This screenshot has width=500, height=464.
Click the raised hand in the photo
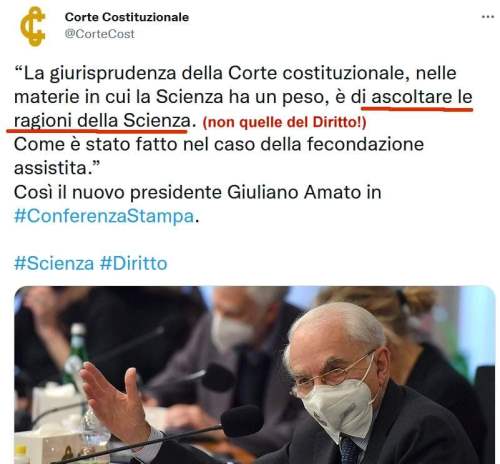[113, 400]
